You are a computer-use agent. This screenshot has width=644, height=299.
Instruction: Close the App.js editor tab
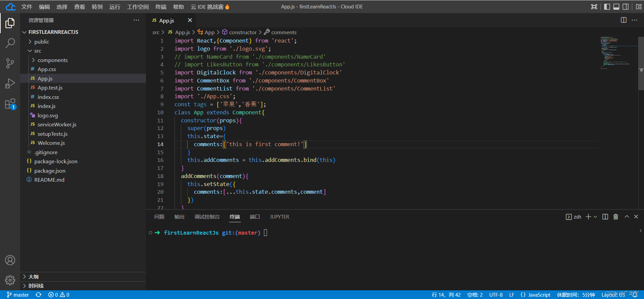pos(190,20)
